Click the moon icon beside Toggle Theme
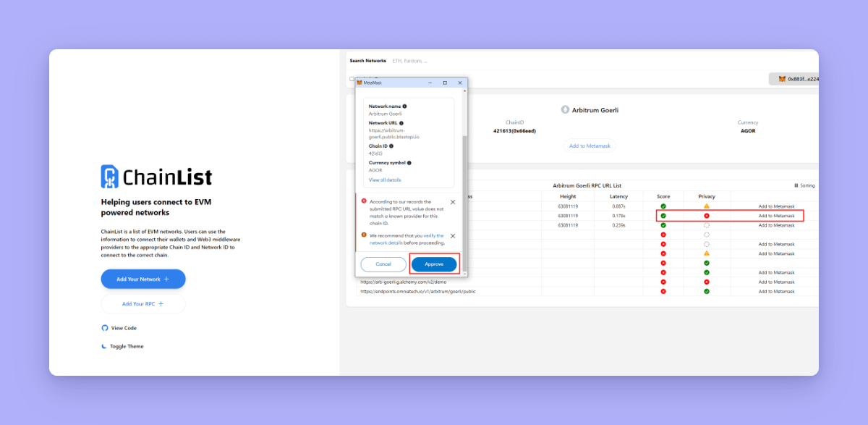Screen dimensions: 868x425 tap(105, 346)
